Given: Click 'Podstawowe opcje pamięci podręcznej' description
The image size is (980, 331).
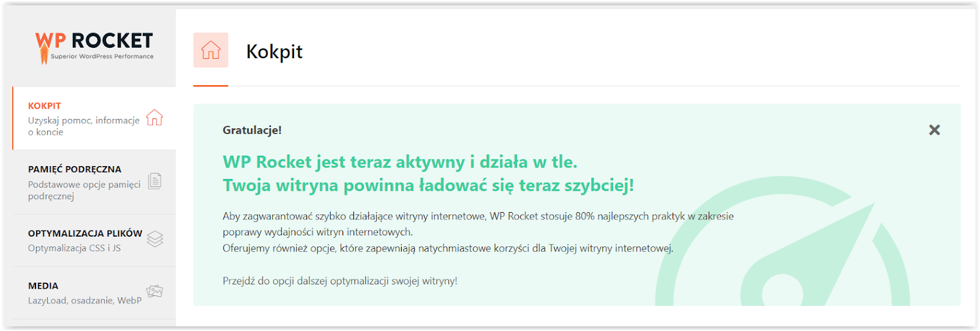Looking at the screenshot, I should 85,190.
